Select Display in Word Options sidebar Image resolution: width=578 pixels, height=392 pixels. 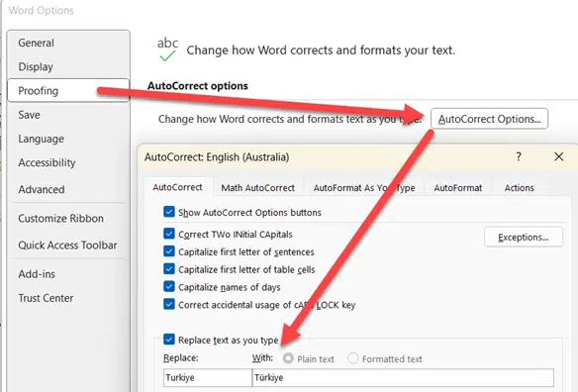click(x=36, y=66)
